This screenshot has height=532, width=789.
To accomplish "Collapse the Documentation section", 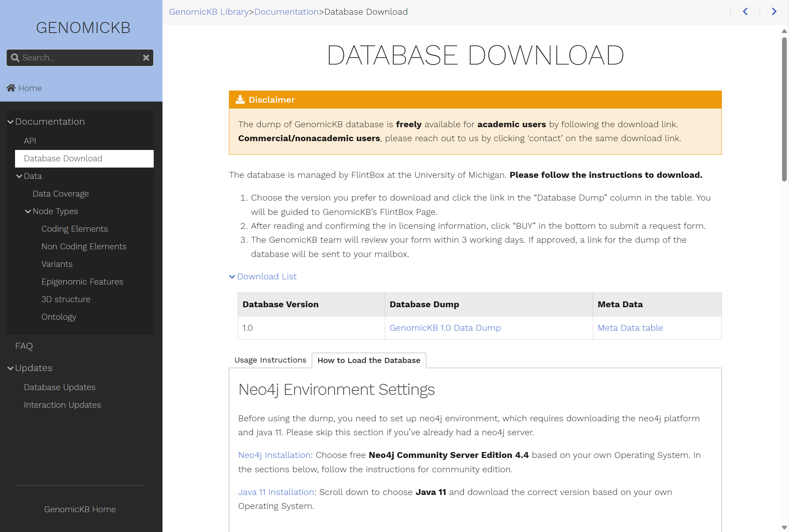I will (x=10, y=122).
